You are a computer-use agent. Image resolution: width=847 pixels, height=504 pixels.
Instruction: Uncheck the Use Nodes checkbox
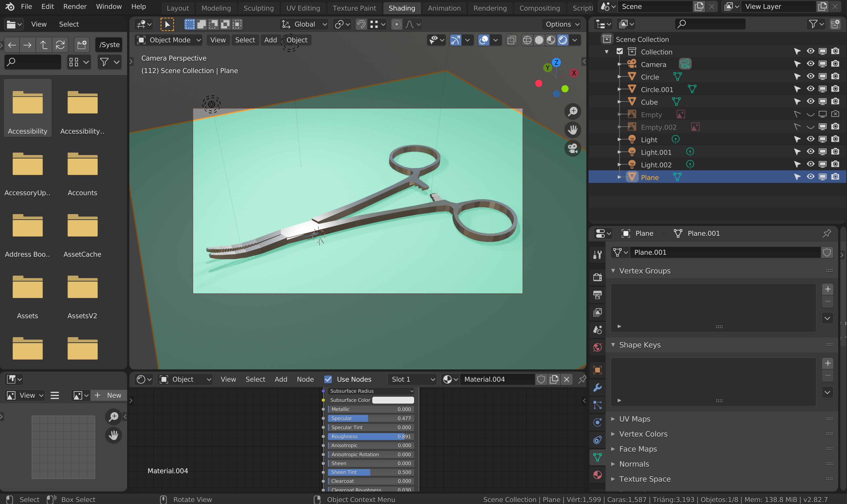(x=328, y=379)
